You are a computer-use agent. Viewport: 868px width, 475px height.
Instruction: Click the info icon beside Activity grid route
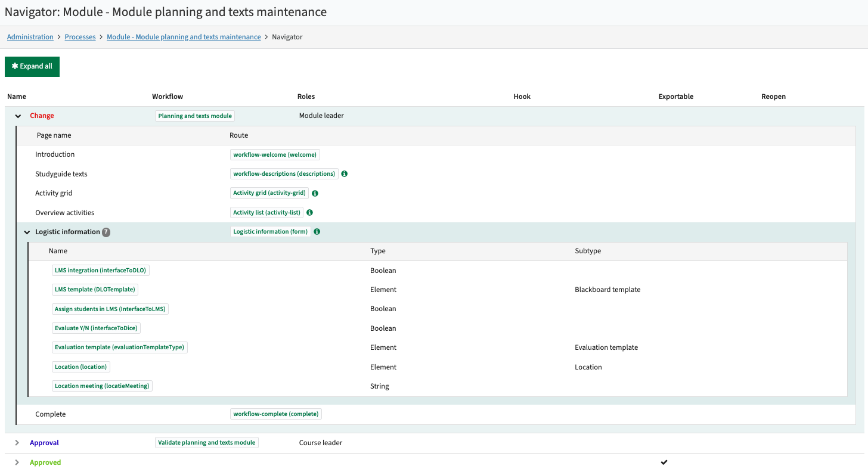click(315, 193)
